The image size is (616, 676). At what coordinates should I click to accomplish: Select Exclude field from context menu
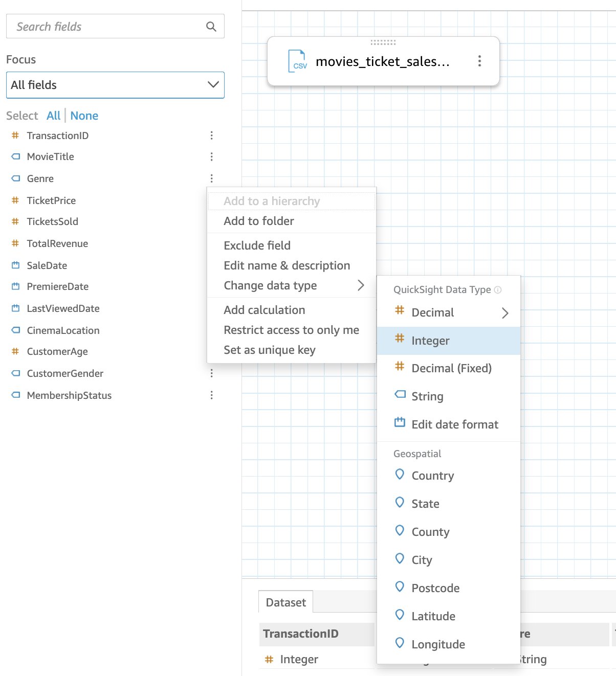tap(257, 245)
